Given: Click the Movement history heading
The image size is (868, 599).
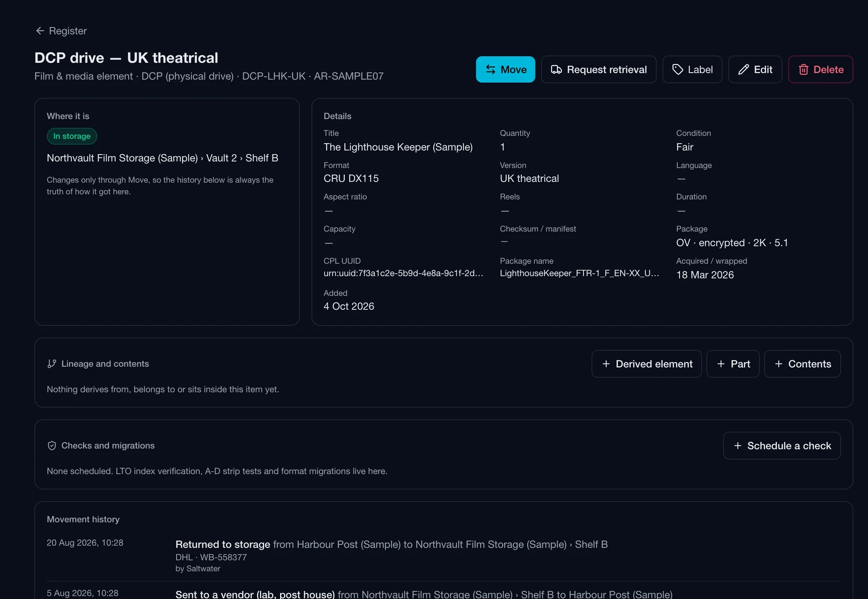Looking at the screenshot, I should [x=83, y=519].
